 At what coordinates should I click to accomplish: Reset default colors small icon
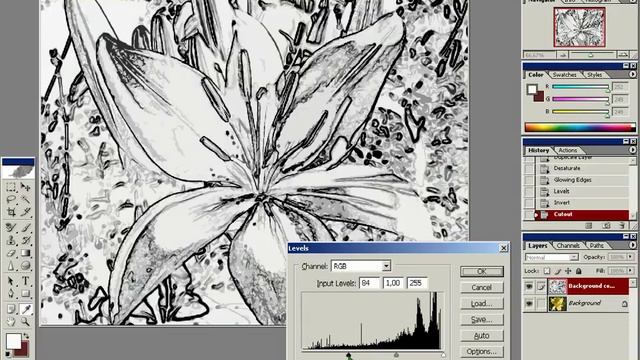(8, 354)
